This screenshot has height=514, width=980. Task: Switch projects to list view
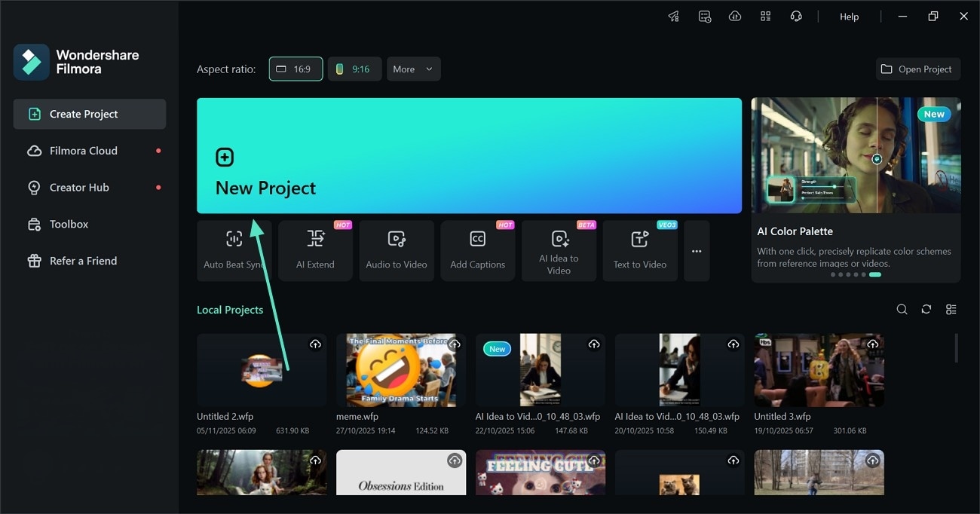click(x=951, y=310)
